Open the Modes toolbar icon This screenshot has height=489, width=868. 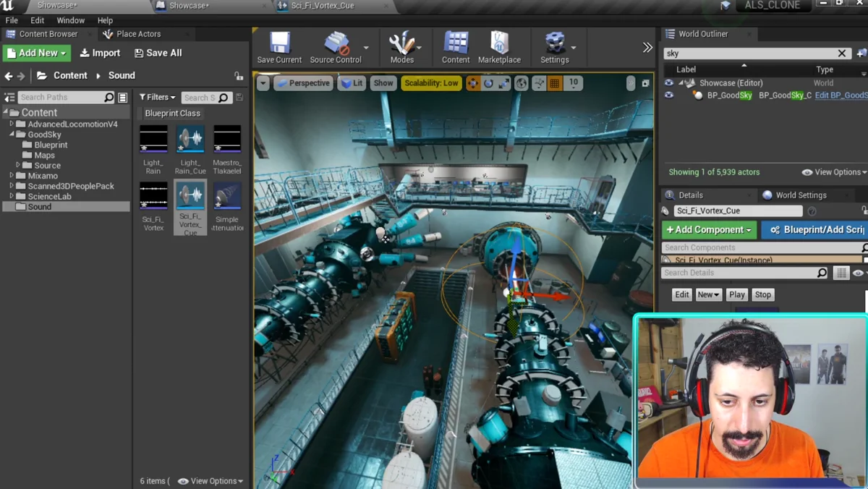pos(401,48)
